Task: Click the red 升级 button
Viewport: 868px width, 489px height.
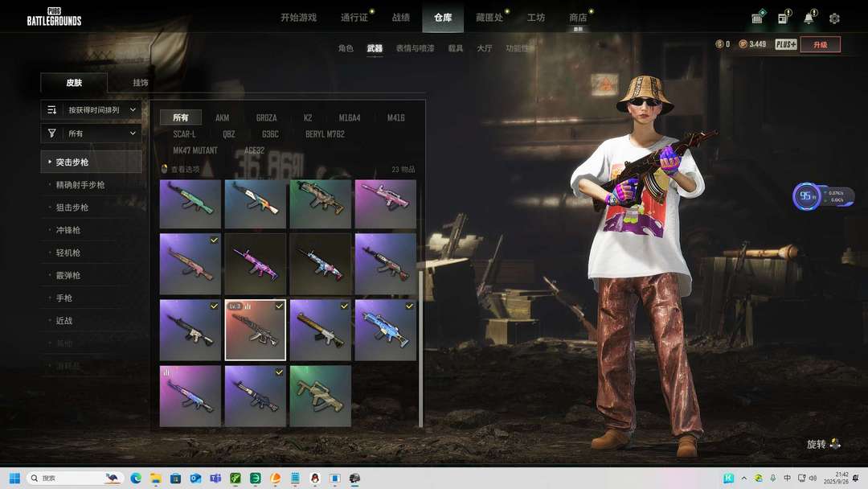Action: (821, 44)
